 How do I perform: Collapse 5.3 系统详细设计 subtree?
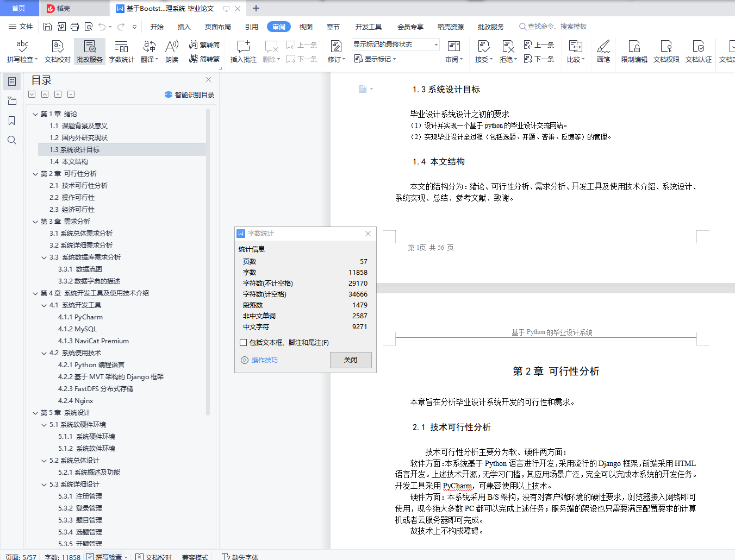click(x=44, y=485)
